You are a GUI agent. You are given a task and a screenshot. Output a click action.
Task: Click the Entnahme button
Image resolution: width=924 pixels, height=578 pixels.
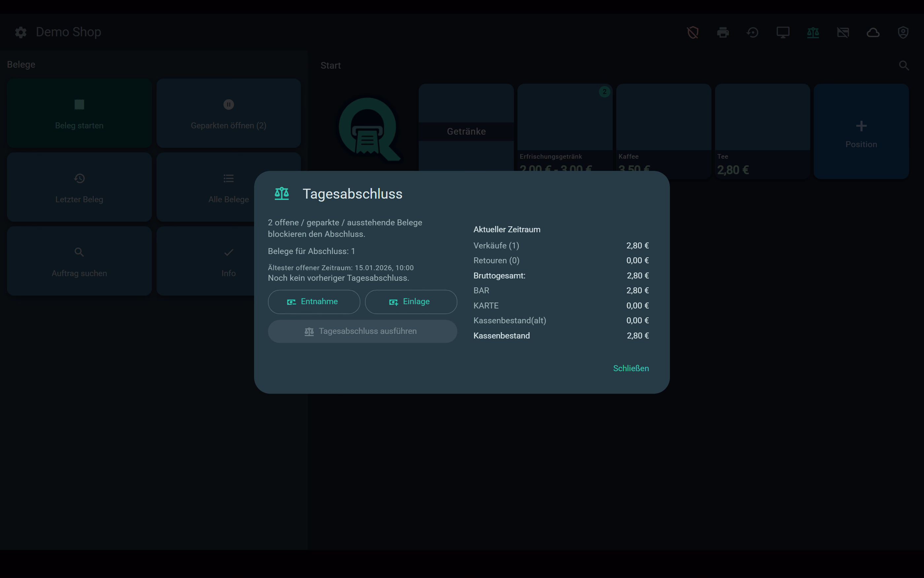coord(314,302)
